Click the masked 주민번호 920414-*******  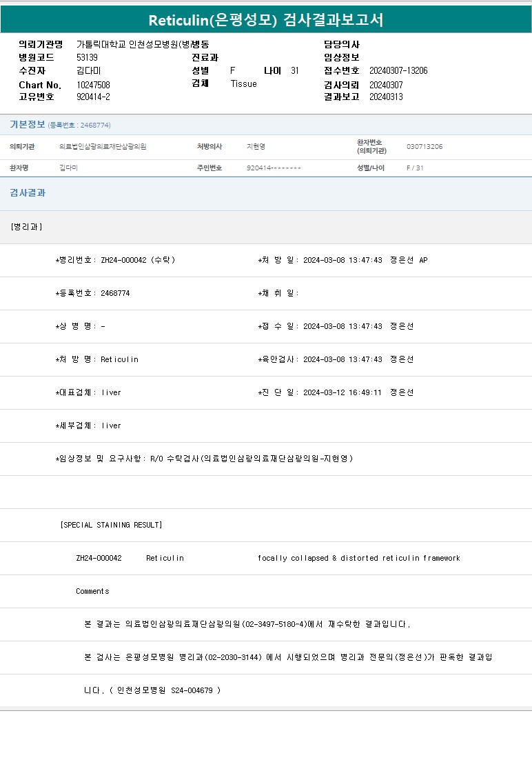pos(274,168)
